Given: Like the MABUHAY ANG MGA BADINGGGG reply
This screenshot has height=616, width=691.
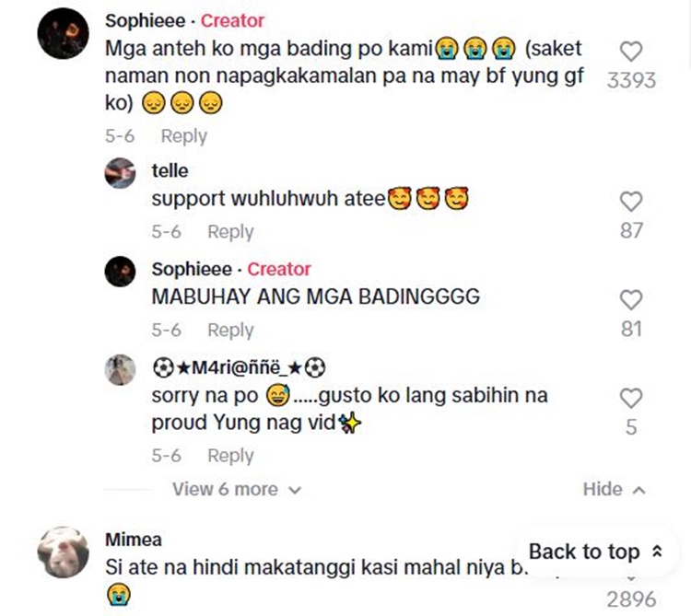Looking at the screenshot, I should pyautogui.click(x=631, y=300).
